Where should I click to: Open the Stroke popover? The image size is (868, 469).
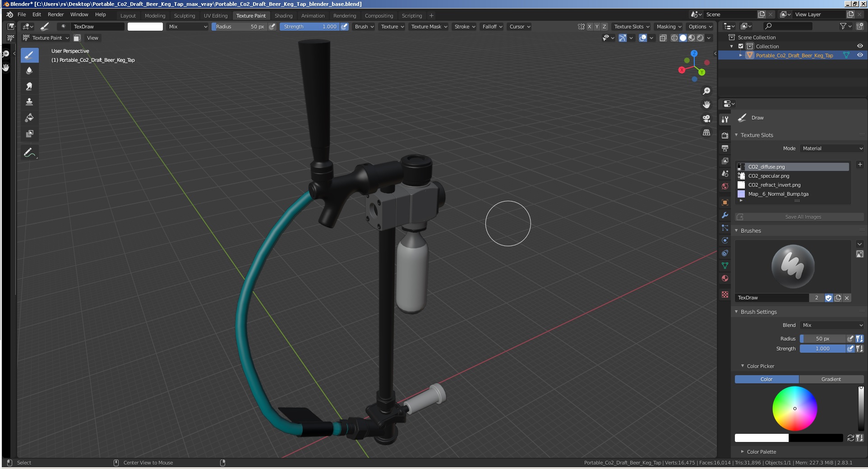pos(465,27)
